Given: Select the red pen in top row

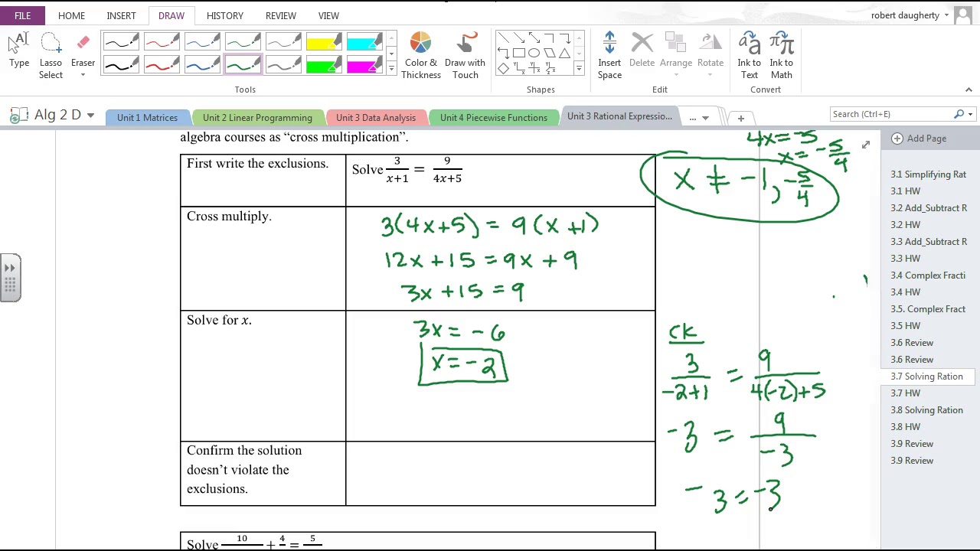Looking at the screenshot, I should click(x=162, y=42).
